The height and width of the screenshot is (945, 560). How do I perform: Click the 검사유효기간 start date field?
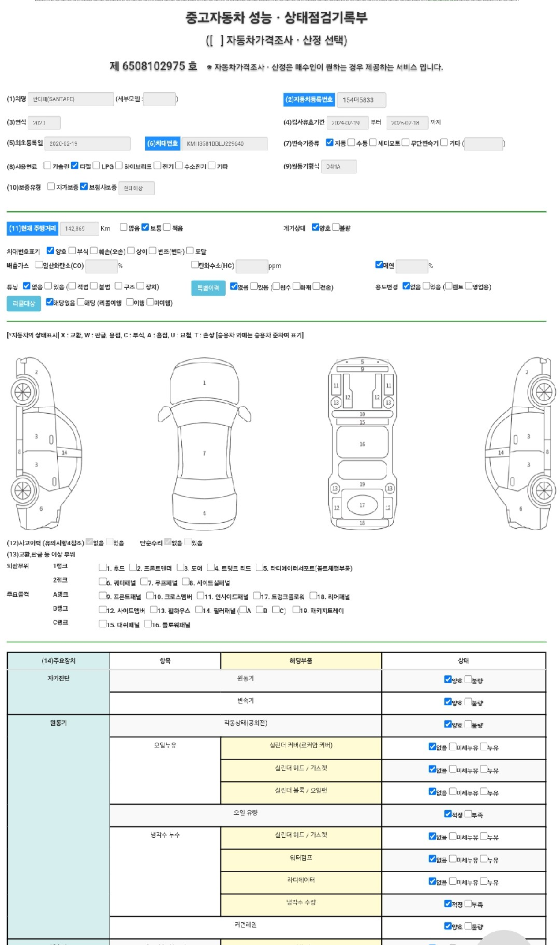point(347,123)
